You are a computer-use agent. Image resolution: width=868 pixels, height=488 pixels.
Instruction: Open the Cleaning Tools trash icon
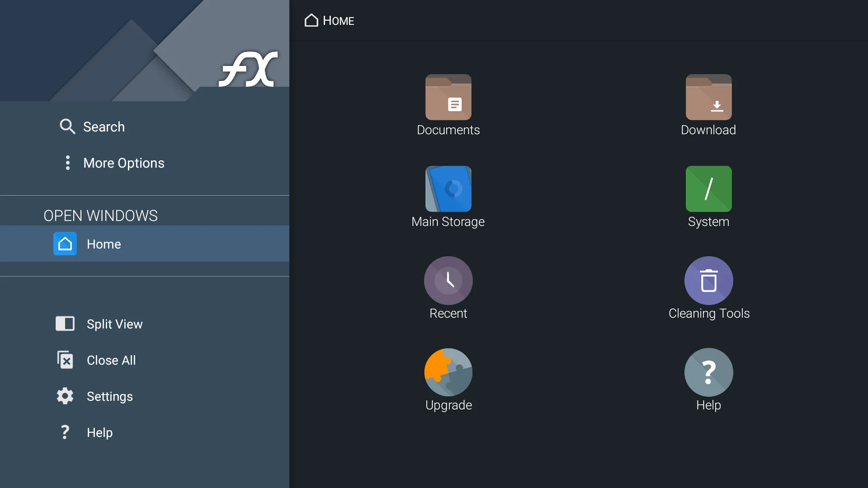pos(708,281)
